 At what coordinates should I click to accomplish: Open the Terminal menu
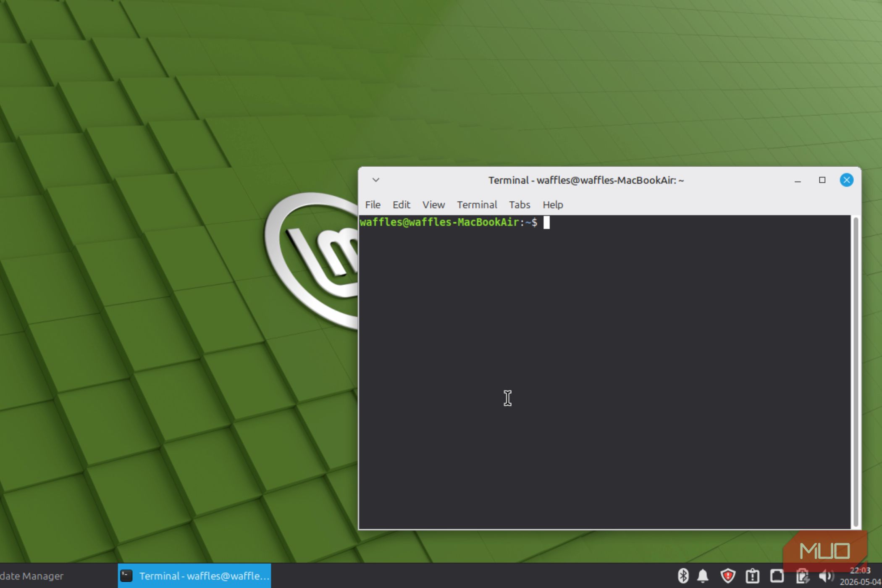tap(477, 205)
